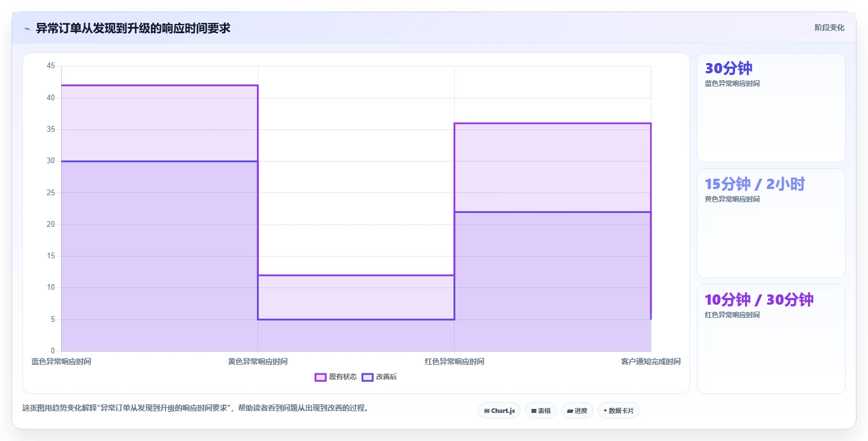Click the 10分钟 / 30分钟 value card

(x=771, y=339)
